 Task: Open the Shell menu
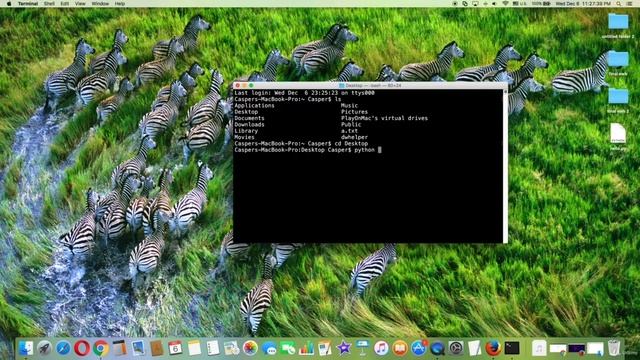[x=49, y=3]
